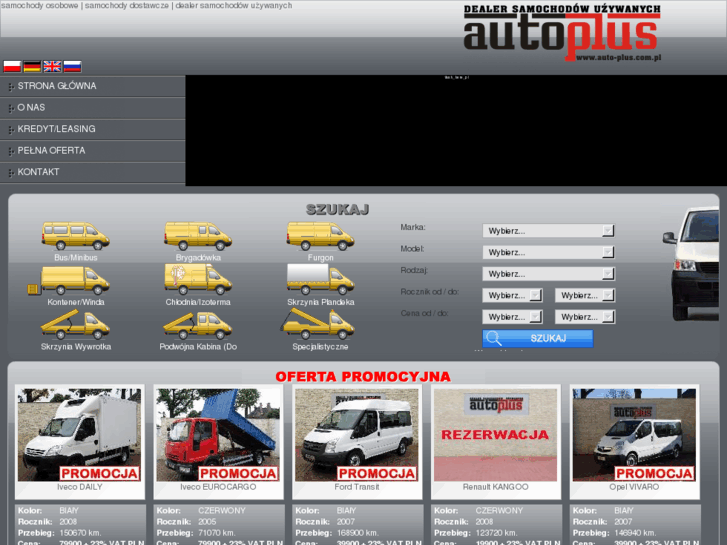The width and height of the screenshot is (727, 545).
Task: Click the '71070 km.' mileage value
Action: [x=217, y=533]
